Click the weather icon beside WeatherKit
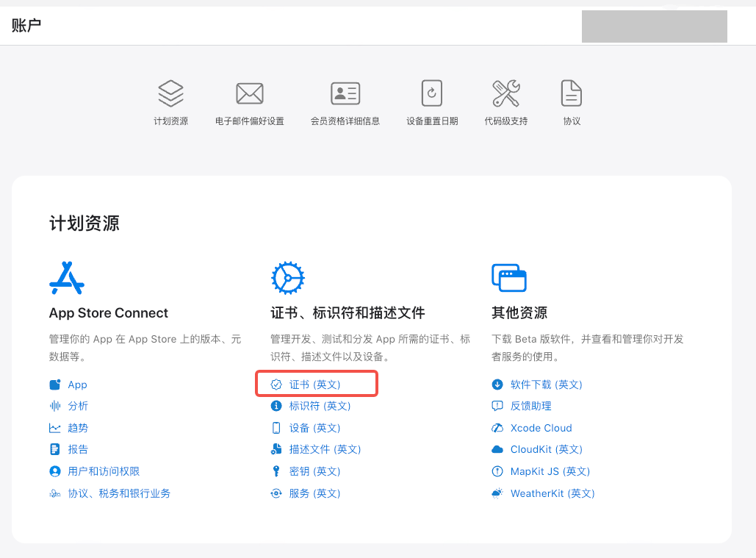The width and height of the screenshot is (756, 558). [497, 493]
